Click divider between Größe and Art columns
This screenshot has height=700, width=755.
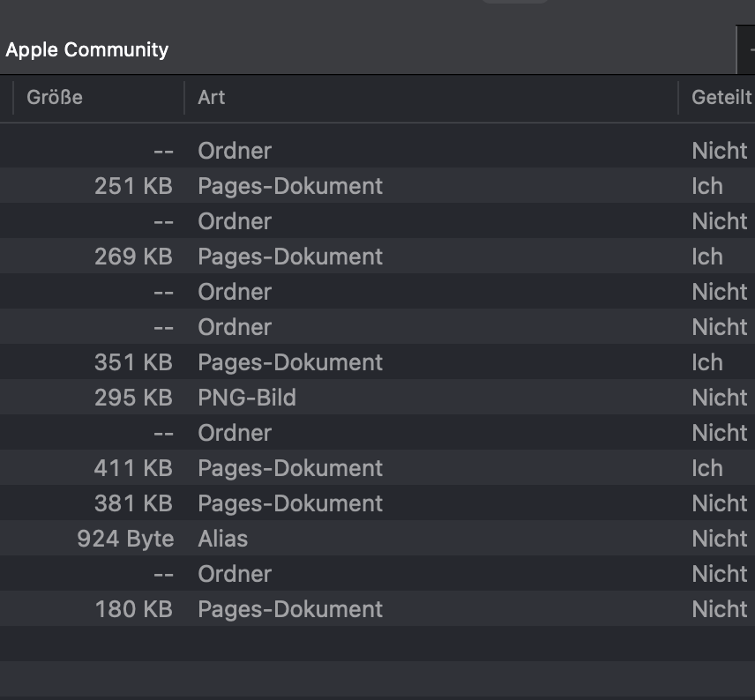click(x=183, y=97)
